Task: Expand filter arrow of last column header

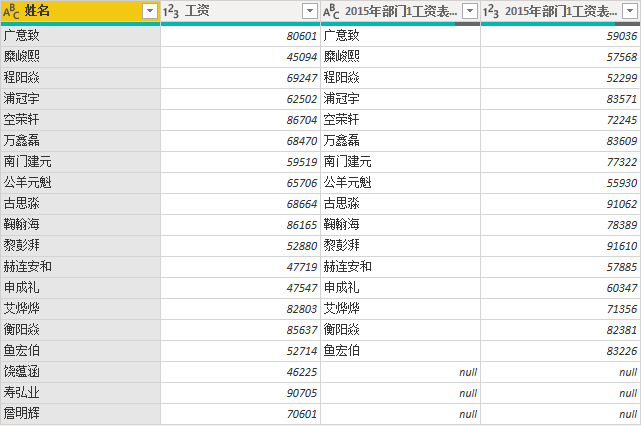Action: [630, 10]
